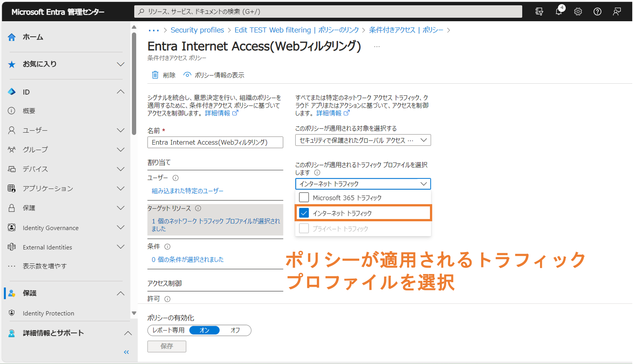This screenshot has width=633, height=364.
Task: Click the ユーザー person icon
Action: (12, 130)
